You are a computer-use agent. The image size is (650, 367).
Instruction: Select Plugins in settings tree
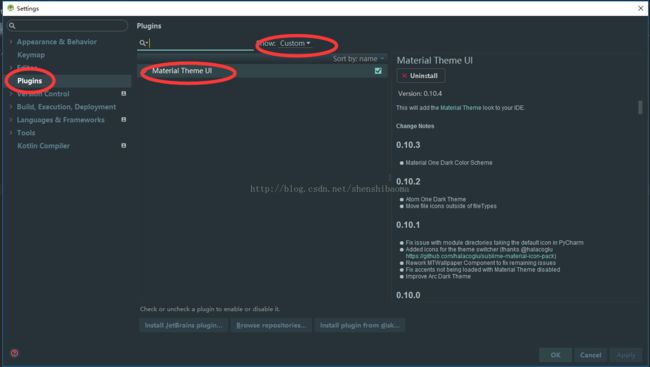29,81
